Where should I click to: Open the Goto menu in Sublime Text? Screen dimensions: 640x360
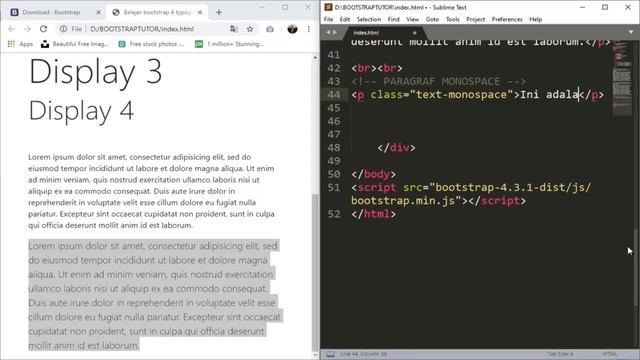432,19
